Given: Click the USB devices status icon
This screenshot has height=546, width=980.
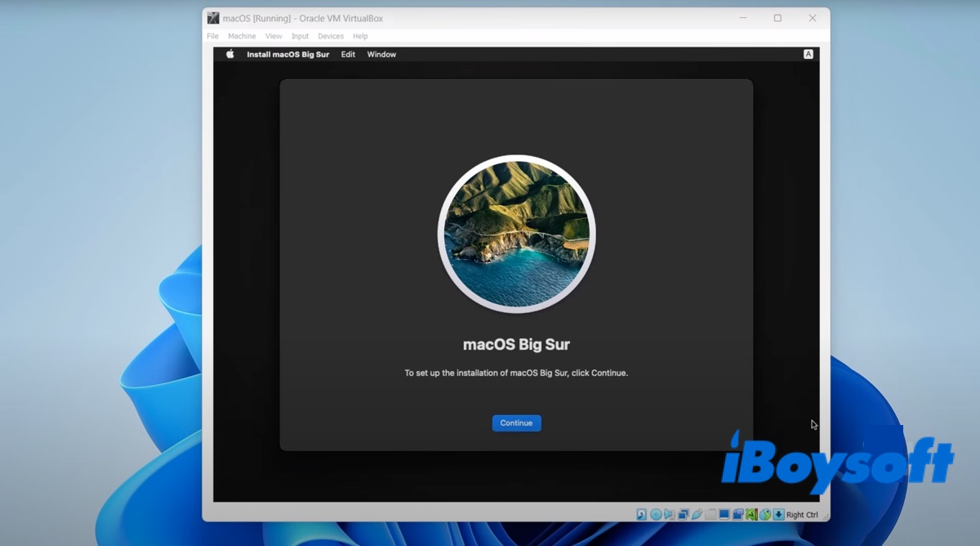Looking at the screenshot, I should coord(697,515).
